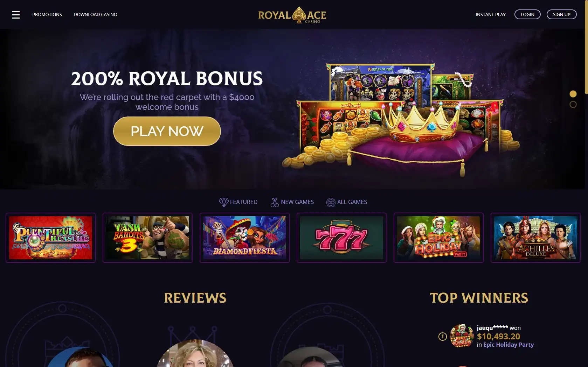
Task: Open the hamburger menu
Action: tap(16, 15)
